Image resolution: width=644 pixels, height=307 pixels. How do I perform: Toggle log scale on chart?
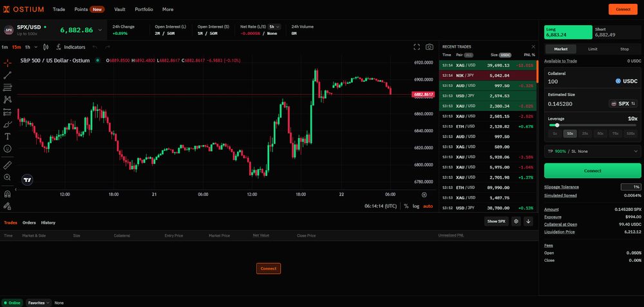click(x=416, y=206)
